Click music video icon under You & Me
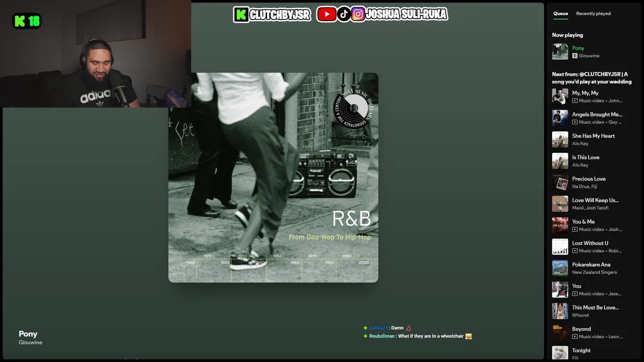The image size is (644, 362). 575,229
